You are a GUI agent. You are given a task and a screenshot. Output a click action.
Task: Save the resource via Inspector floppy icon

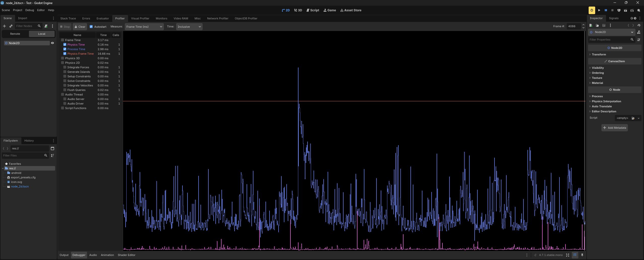coord(604,25)
